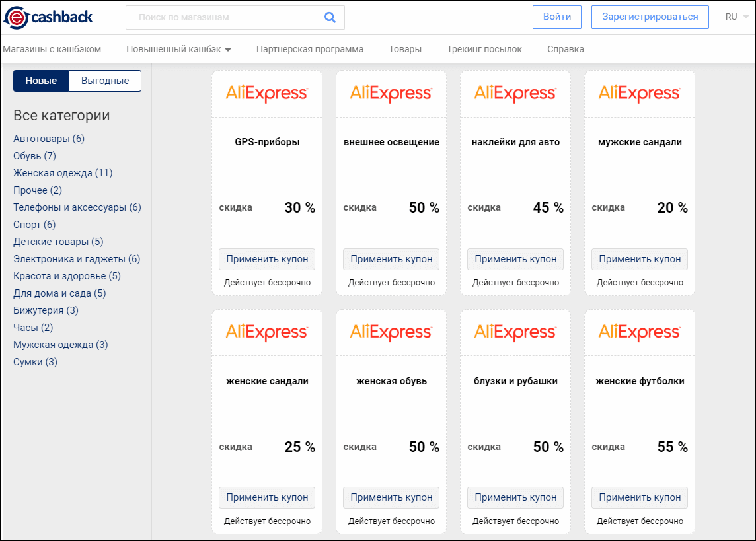Open the RU language selector

pos(737,17)
